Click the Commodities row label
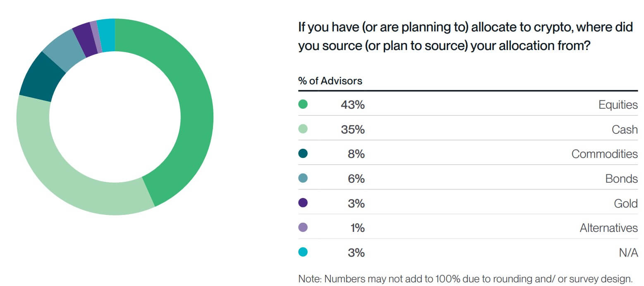The height and width of the screenshot is (286, 644). pos(604,154)
